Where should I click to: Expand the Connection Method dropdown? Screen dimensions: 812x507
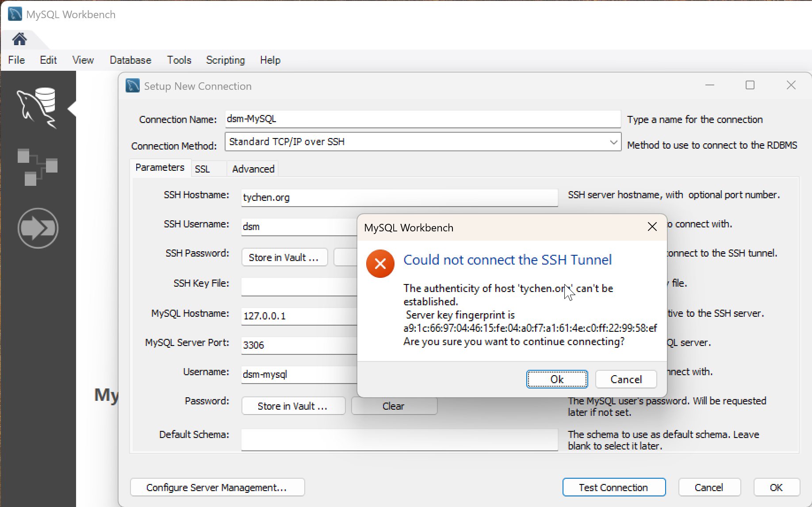coord(613,142)
